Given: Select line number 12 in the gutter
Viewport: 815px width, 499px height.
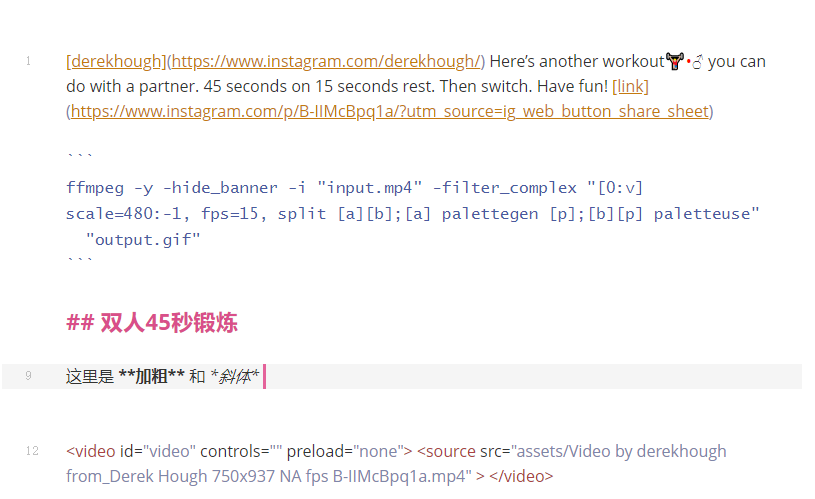Looking at the screenshot, I should point(32,451).
